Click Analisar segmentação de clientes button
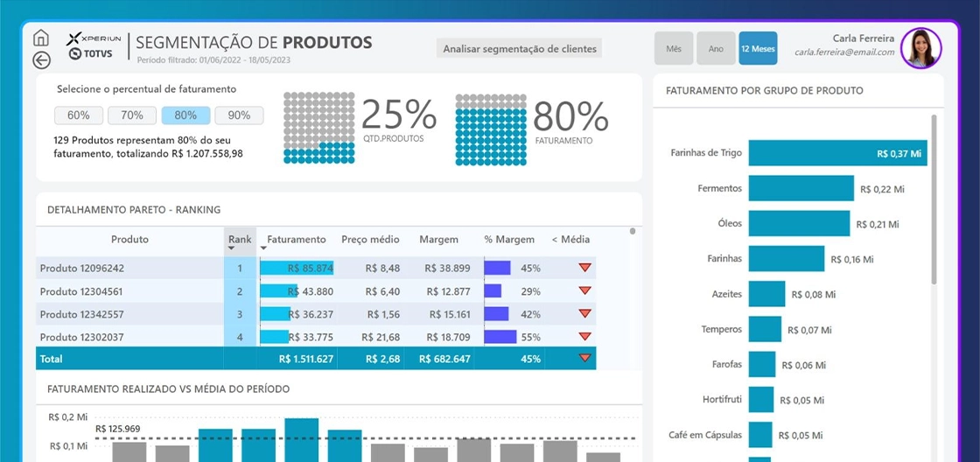 (520, 48)
